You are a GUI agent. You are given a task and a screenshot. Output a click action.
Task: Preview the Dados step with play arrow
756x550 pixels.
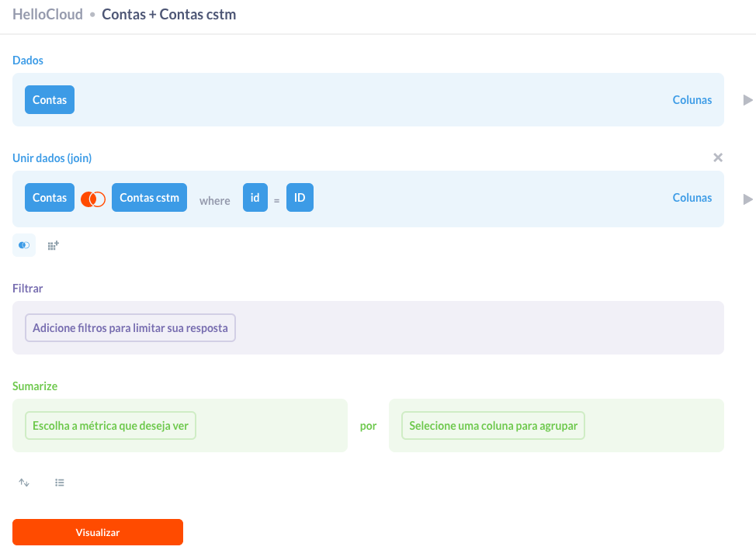pyautogui.click(x=747, y=100)
